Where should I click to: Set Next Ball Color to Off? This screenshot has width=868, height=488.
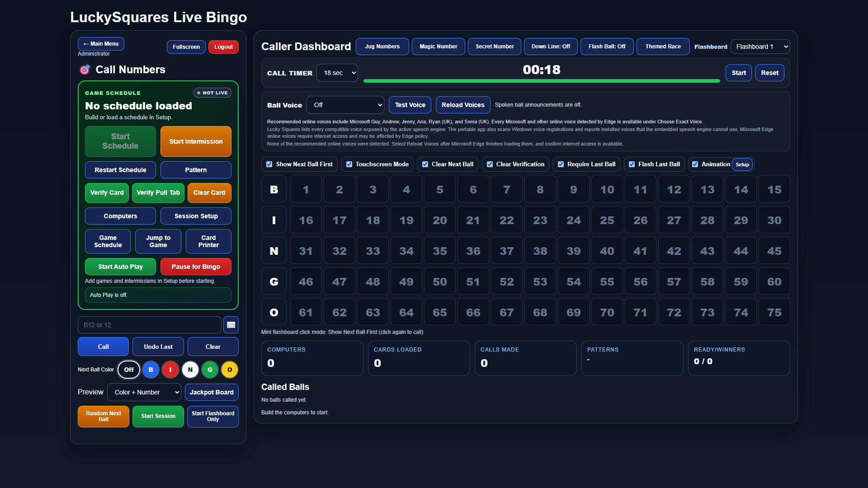coord(129,370)
